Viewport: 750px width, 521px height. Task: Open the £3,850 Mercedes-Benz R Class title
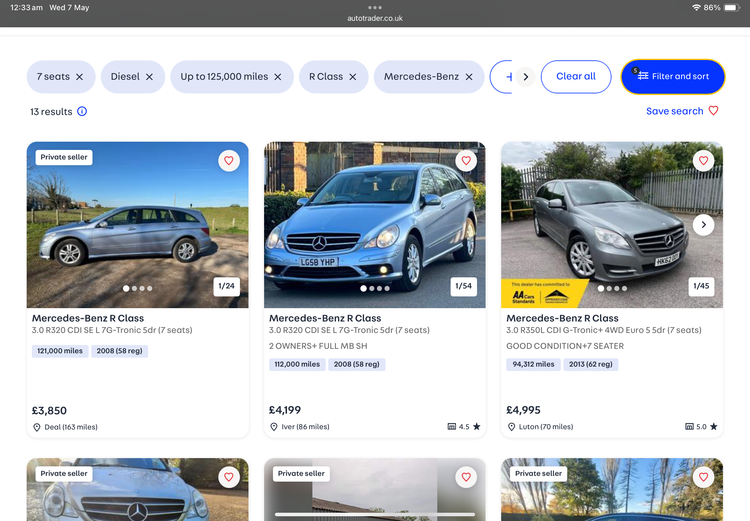[x=88, y=318]
